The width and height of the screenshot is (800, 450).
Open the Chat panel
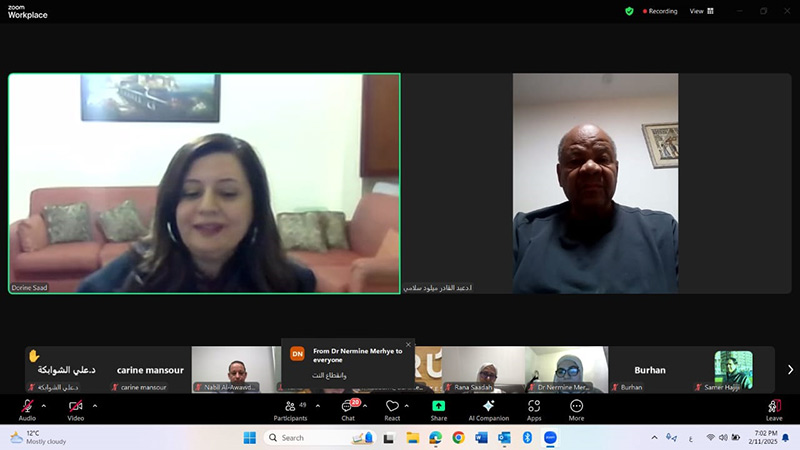click(348, 408)
